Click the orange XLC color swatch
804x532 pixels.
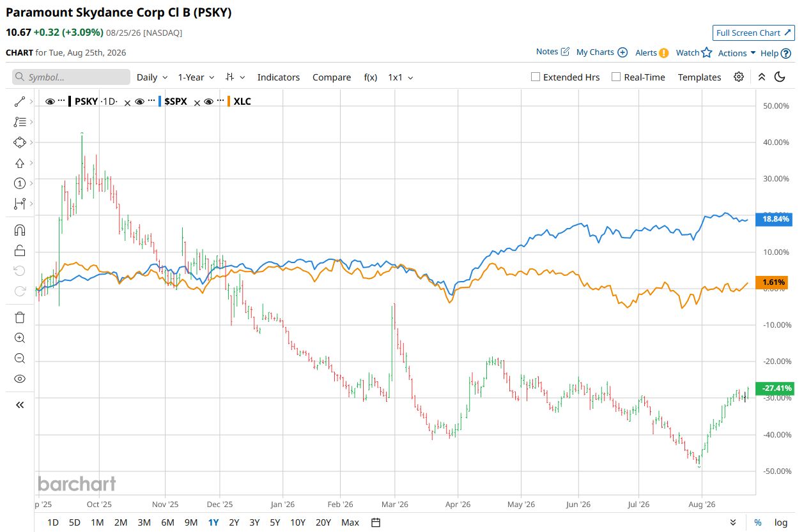[229, 102]
